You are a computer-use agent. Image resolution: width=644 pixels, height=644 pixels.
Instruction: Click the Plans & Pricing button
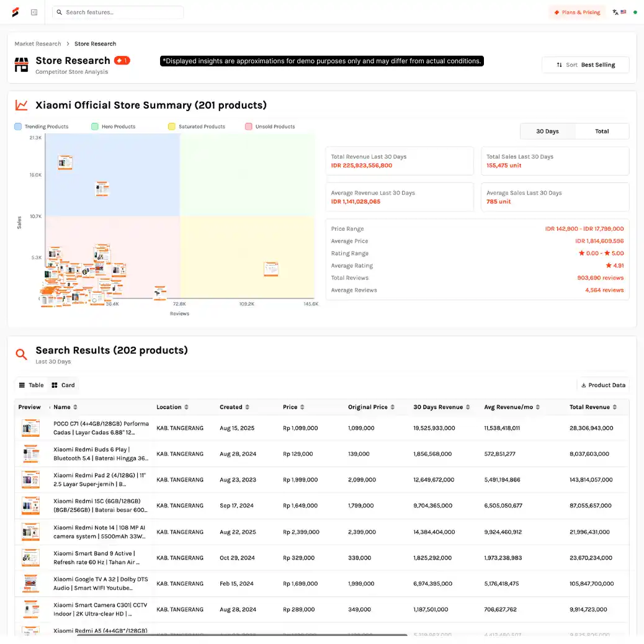(x=577, y=12)
